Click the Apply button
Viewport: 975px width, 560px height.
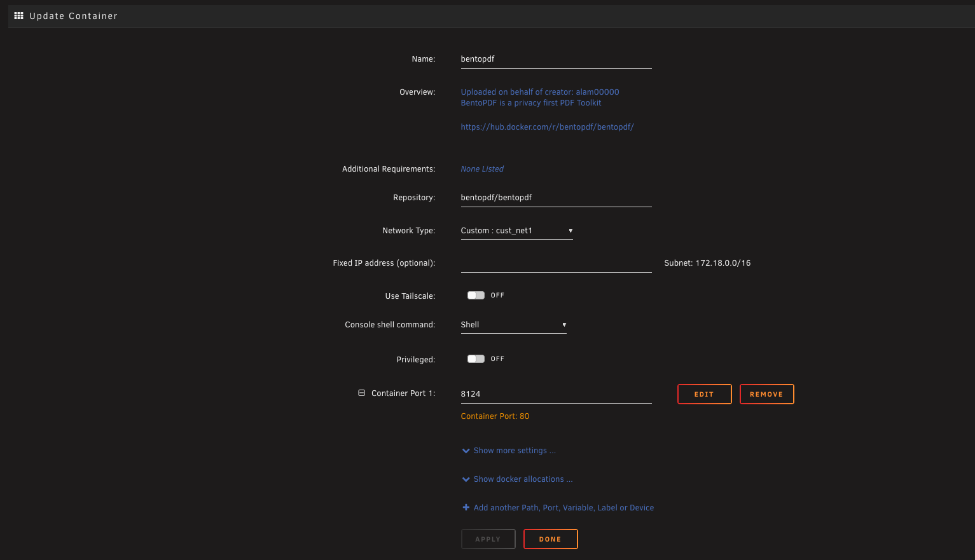pos(488,539)
